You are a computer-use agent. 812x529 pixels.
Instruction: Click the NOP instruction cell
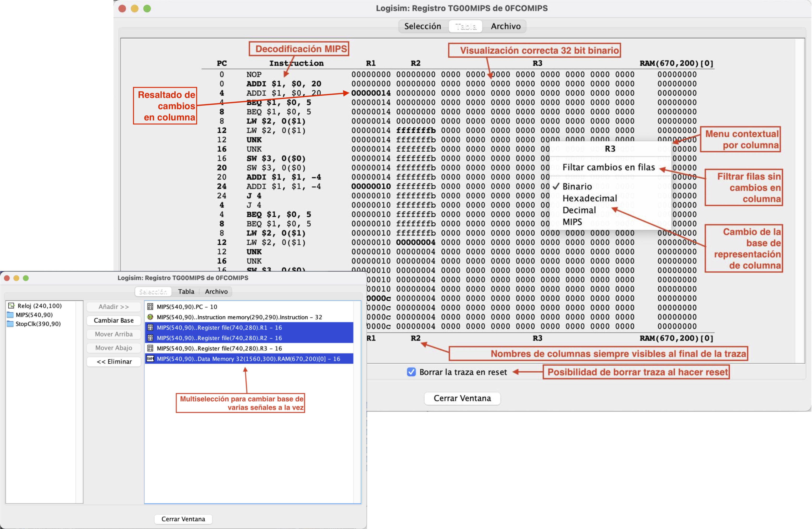click(x=254, y=74)
